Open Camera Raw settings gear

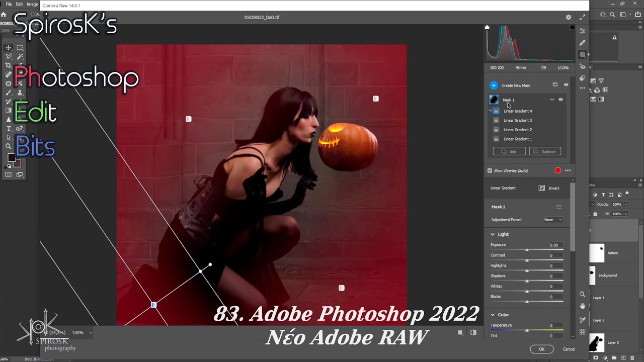[569, 17]
